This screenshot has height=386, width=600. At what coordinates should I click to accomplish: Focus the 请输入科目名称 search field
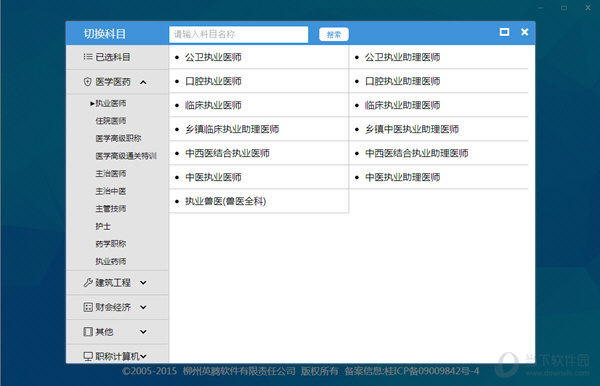coord(238,34)
